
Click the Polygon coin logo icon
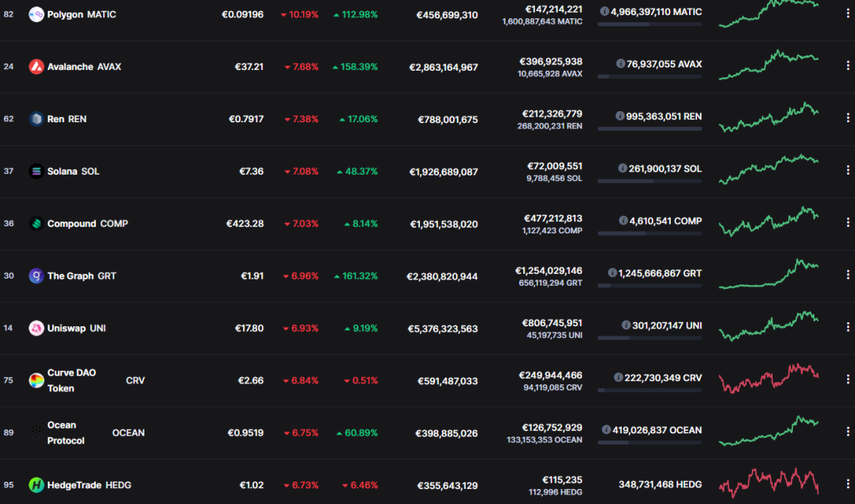36,14
